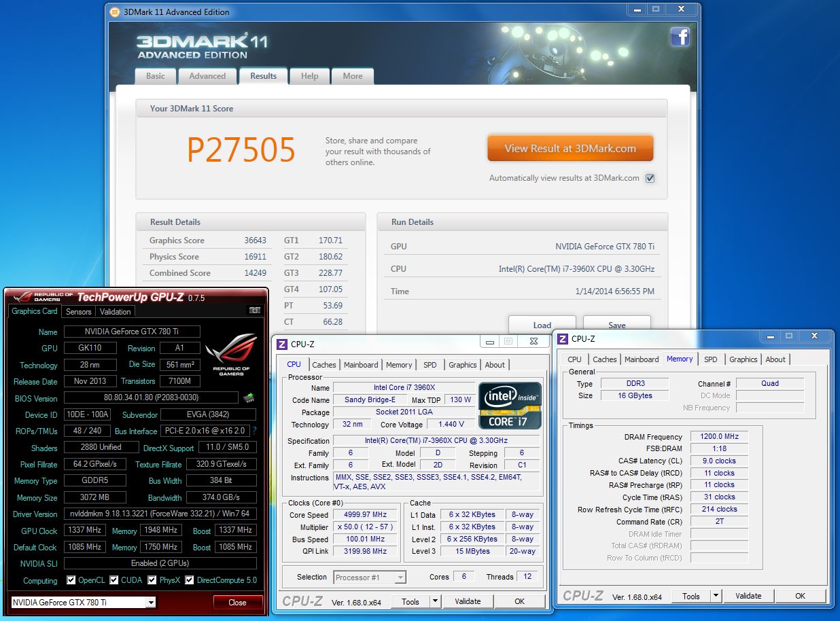Click the BIOS save chip icon in GPU-Z
This screenshot has height=621, width=840.
pyautogui.click(x=249, y=398)
